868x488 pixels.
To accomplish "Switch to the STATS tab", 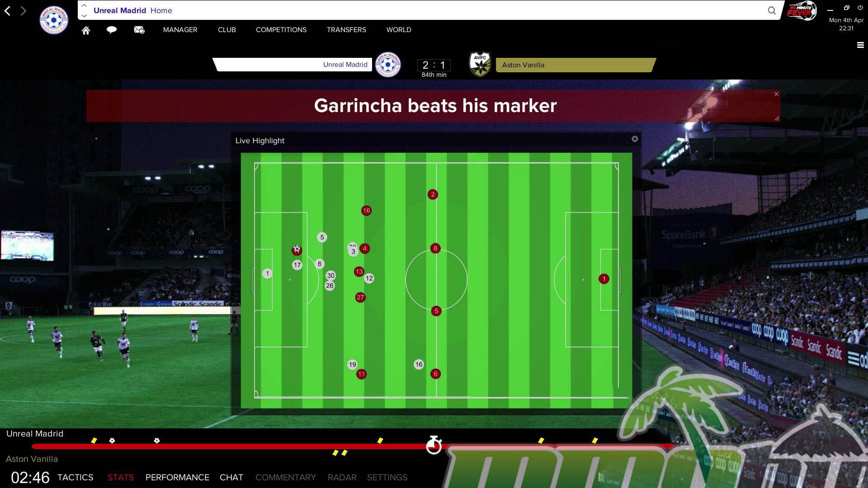I will (x=121, y=478).
